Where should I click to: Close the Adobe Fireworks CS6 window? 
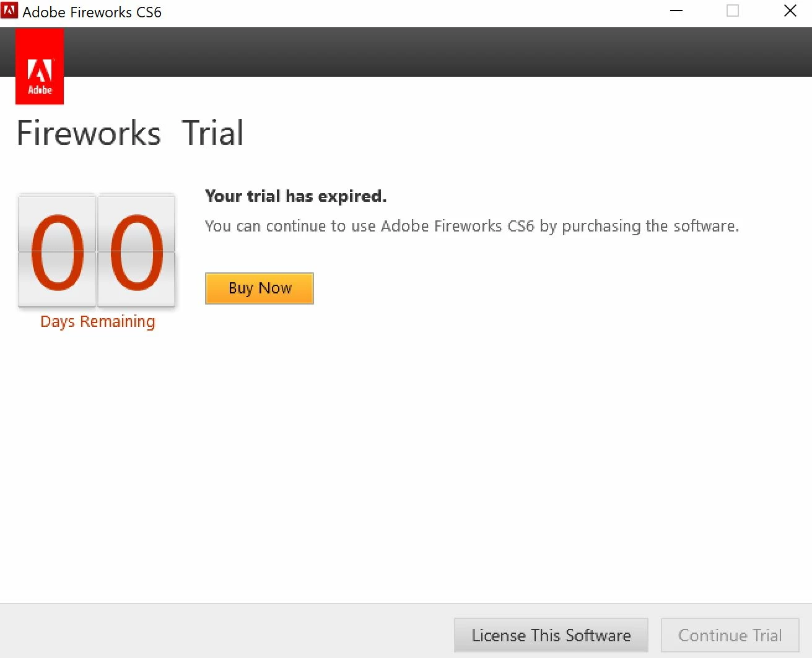(x=790, y=11)
